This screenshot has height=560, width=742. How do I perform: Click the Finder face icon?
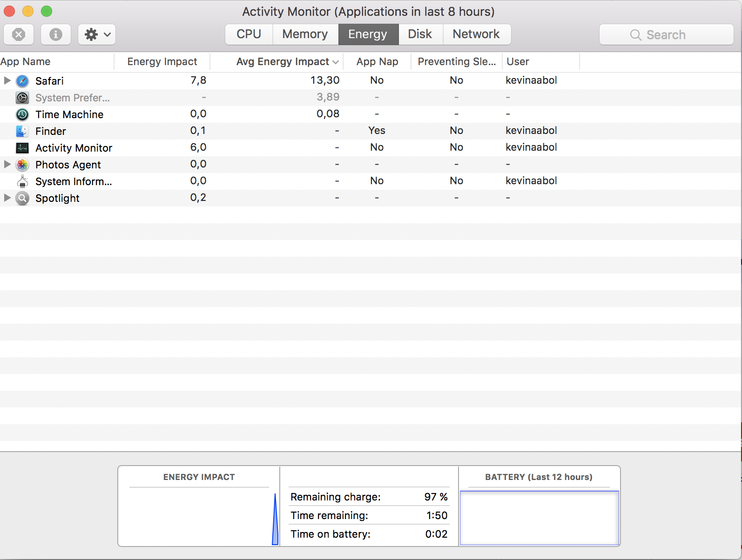(22, 131)
